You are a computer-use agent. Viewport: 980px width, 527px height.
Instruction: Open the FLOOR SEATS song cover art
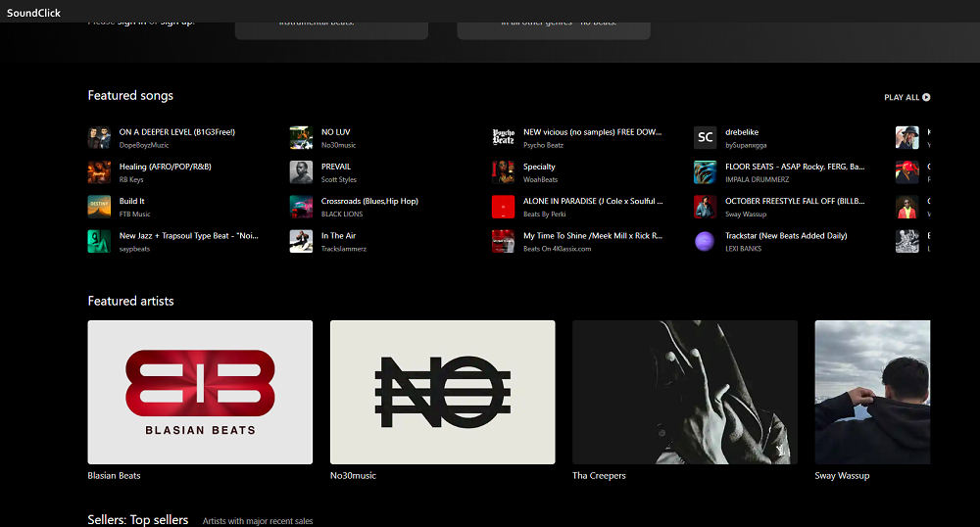705,172
